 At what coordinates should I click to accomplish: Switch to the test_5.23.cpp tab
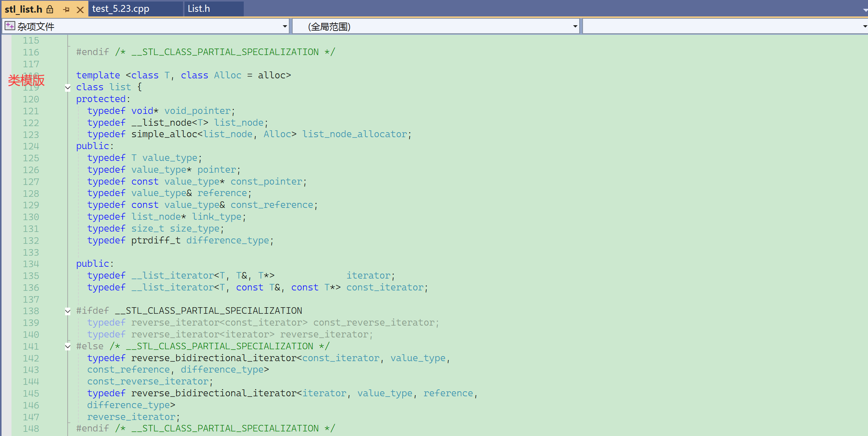tap(121, 9)
